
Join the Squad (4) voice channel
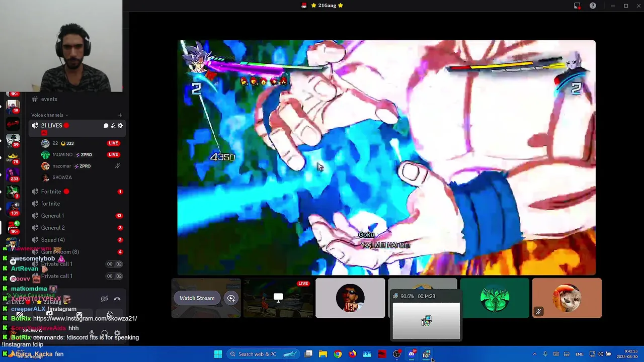(x=77, y=240)
